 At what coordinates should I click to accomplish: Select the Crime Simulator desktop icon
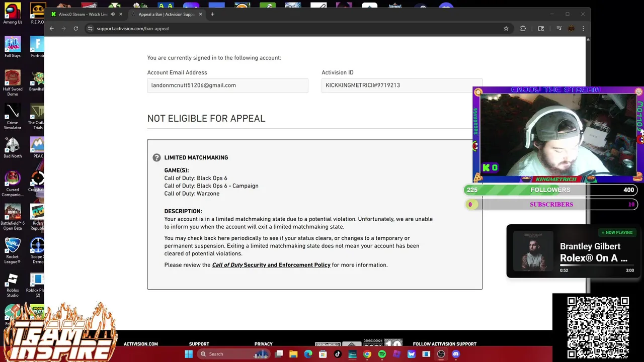pyautogui.click(x=13, y=117)
